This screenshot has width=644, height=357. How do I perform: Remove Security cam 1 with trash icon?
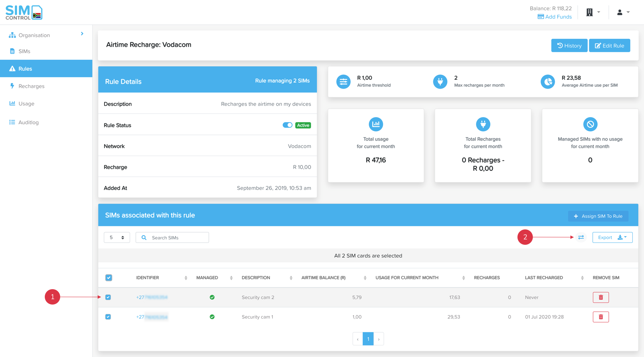tap(601, 317)
